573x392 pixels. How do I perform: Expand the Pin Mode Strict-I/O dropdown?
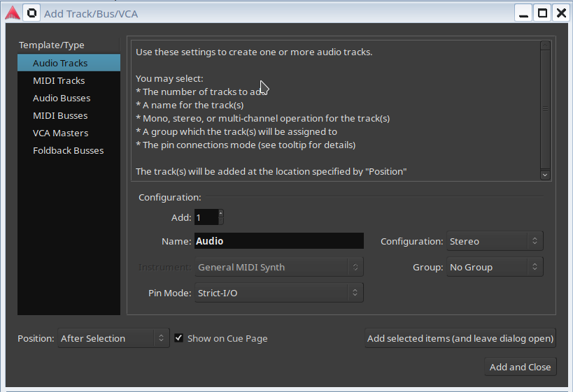point(279,293)
